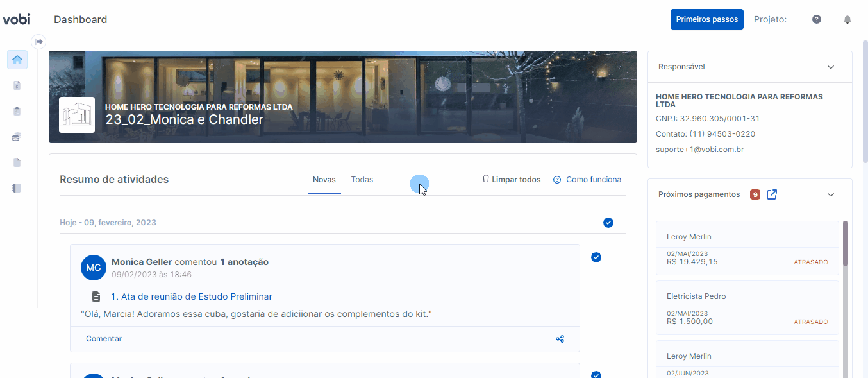Open Próximos pagamentos in external view icon
Screen dimensions: 868x378
(x=772, y=194)
